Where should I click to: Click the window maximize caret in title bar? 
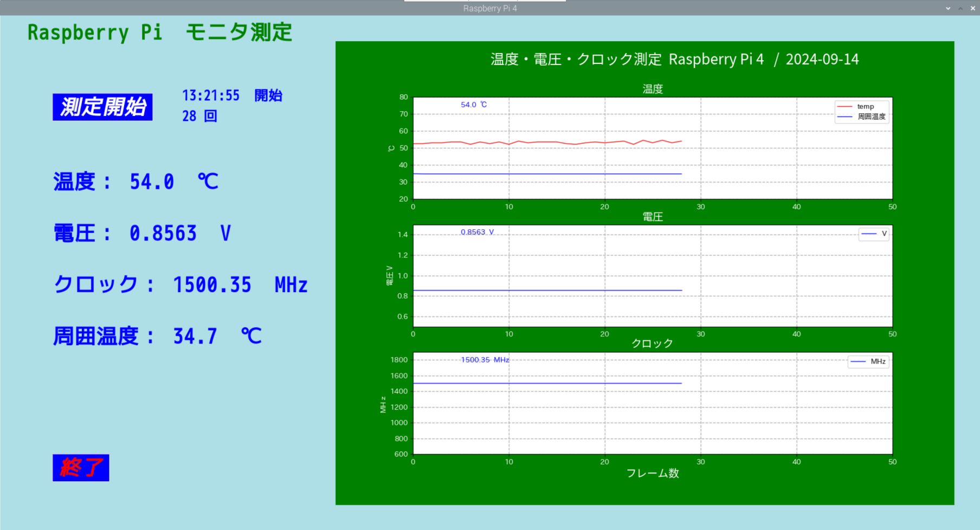960,8
